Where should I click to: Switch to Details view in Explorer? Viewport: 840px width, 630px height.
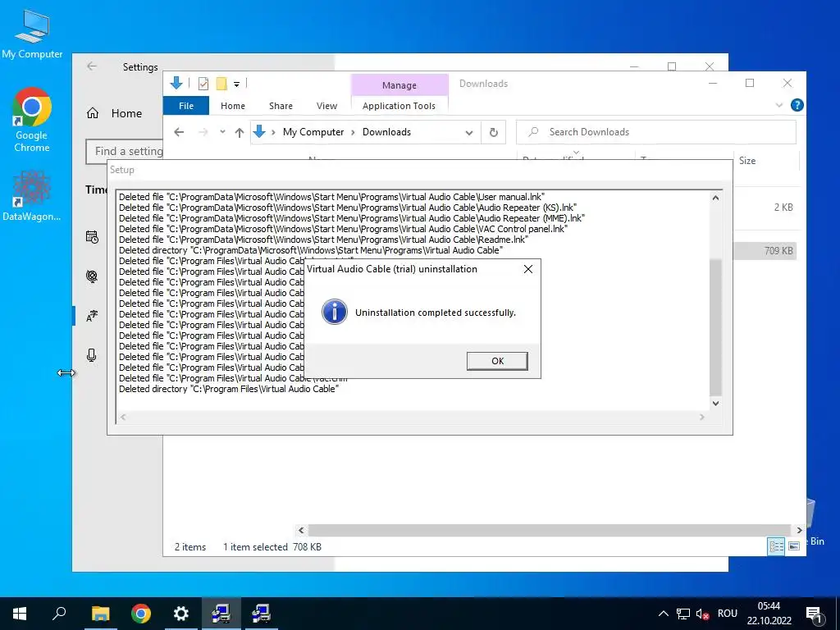(x=776, y=546)
